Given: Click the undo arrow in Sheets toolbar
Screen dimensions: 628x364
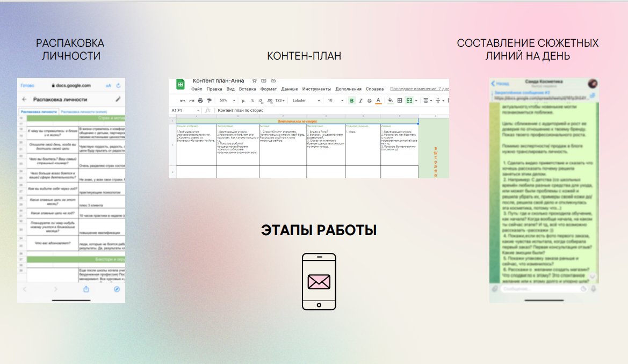Looking at the screenshot, I should (x=183, y=100).
